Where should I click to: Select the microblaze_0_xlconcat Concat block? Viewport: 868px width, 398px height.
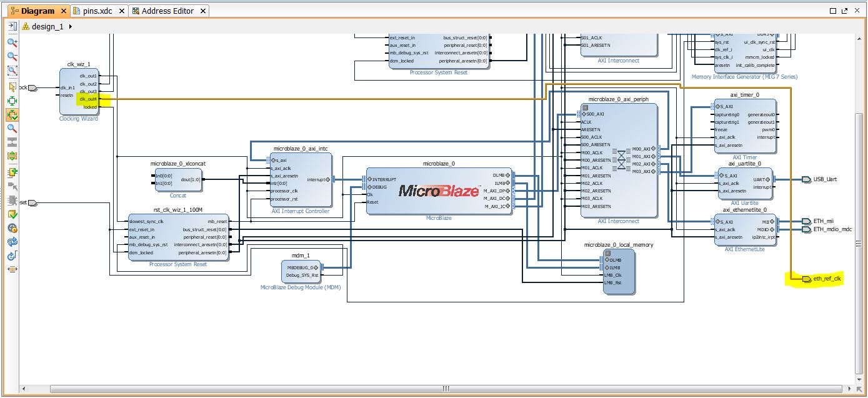(179, 180)
